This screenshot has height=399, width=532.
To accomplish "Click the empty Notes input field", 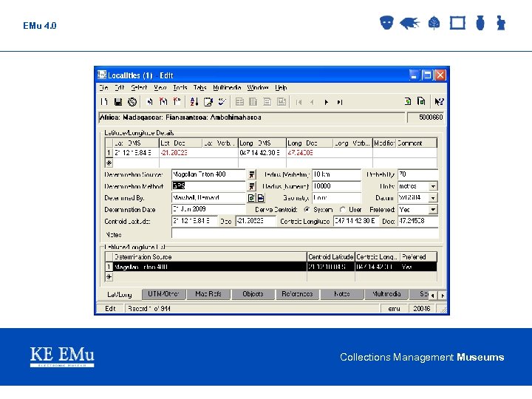I will [x=304, y=233].
